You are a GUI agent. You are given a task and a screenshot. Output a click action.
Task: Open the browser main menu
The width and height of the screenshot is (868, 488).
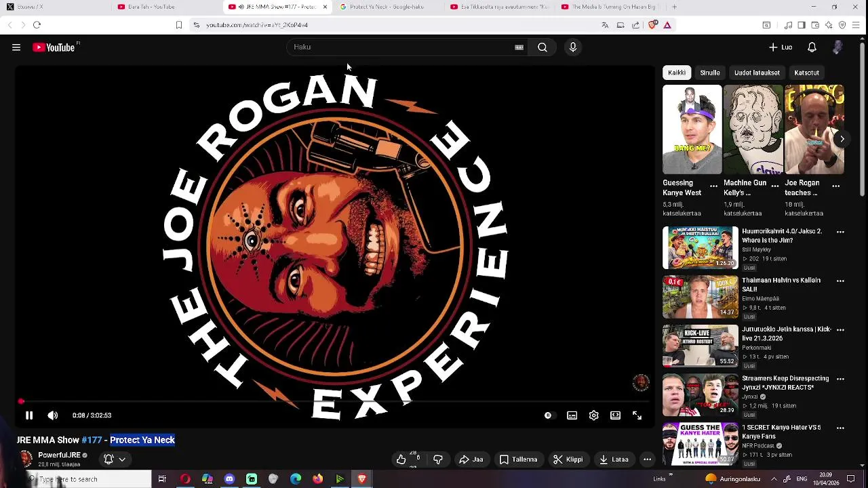[856, 25]
